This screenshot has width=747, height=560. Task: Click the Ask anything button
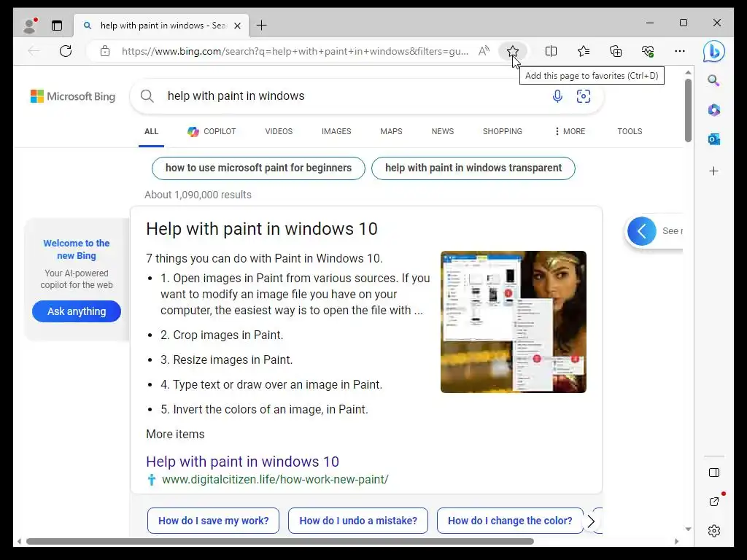[76, 311]
